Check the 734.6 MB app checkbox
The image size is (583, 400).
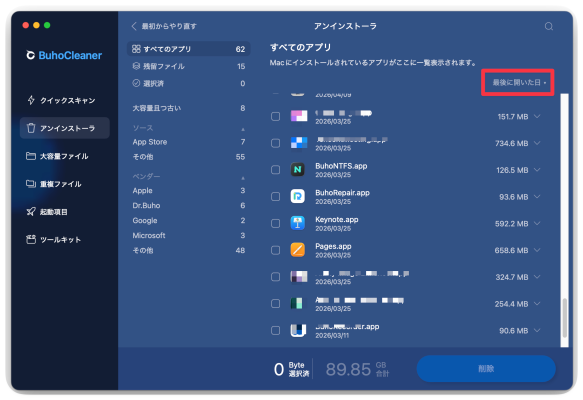pyautogui.click(x=276, y=143)
